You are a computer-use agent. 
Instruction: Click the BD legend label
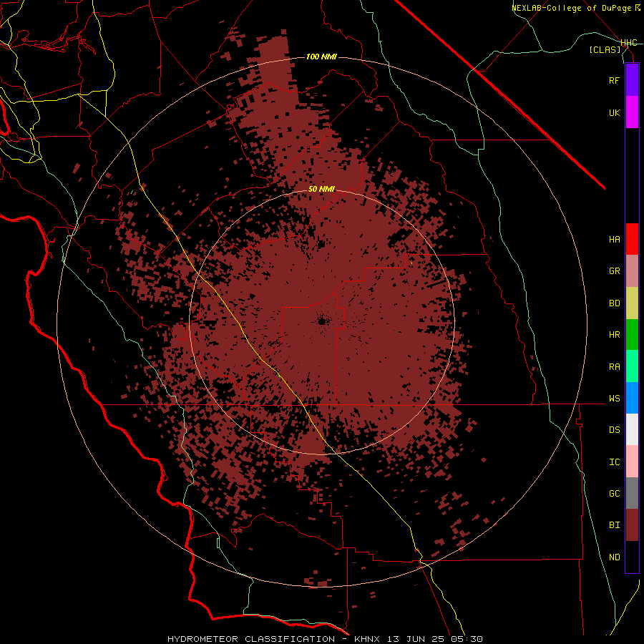[614, 303]
